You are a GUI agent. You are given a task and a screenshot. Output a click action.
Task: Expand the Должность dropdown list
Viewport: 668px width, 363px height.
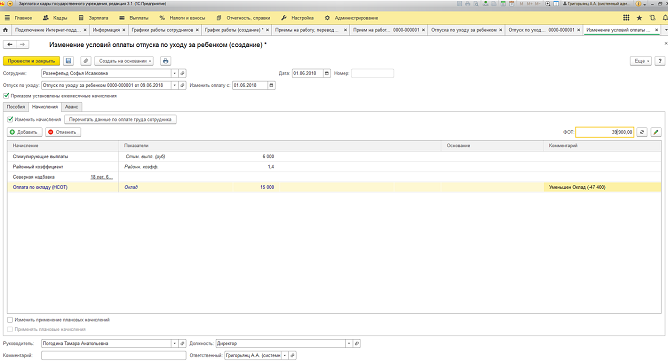pyautogui.click(x=349, y=343)
